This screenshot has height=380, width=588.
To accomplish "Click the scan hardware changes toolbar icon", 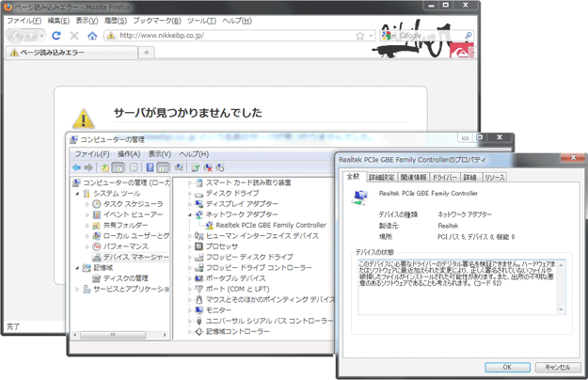I will click(179, 167).
